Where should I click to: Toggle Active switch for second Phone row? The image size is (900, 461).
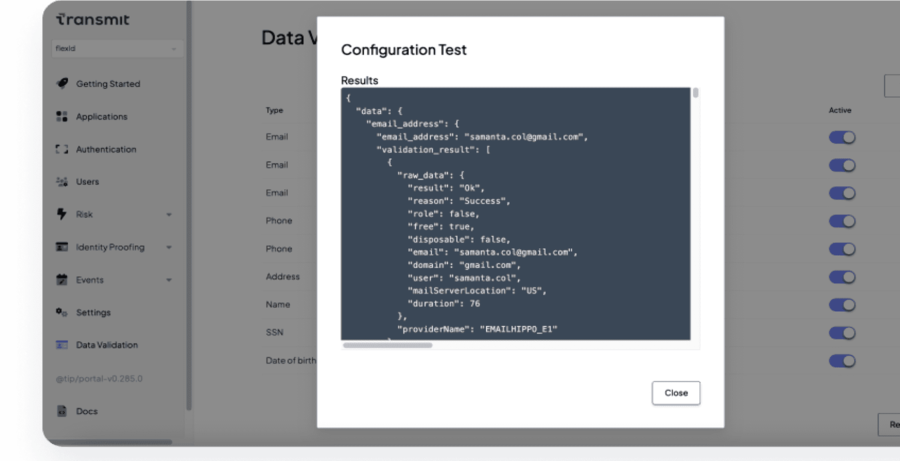[x=842, y=249]
